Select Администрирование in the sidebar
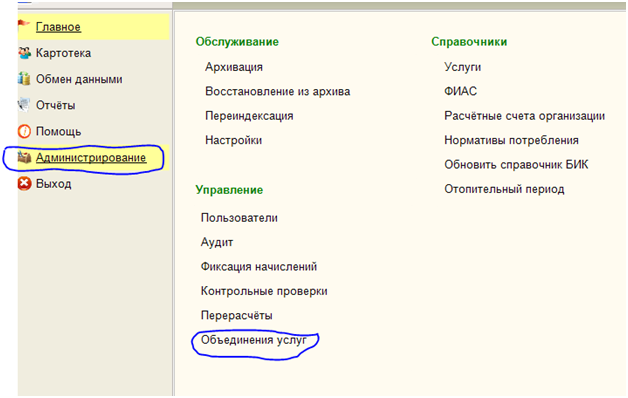The width and height of the screenshot is (628, 398). click(x=91, y=158)
